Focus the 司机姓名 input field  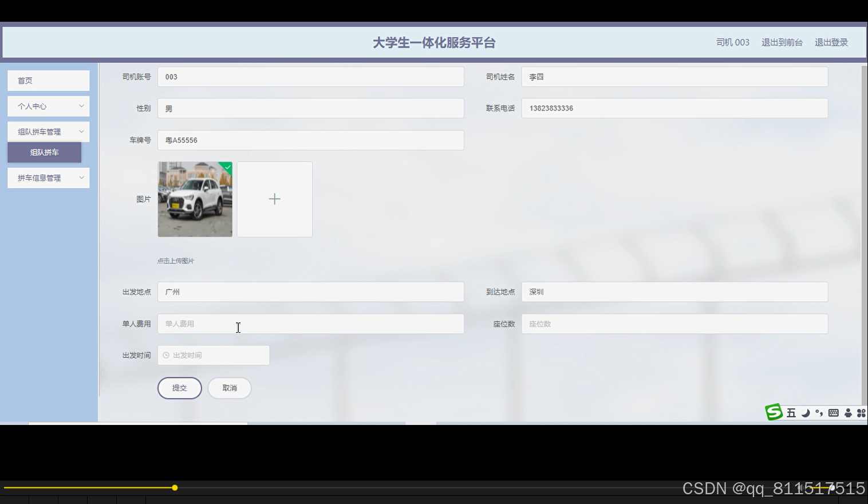point(674,77)
